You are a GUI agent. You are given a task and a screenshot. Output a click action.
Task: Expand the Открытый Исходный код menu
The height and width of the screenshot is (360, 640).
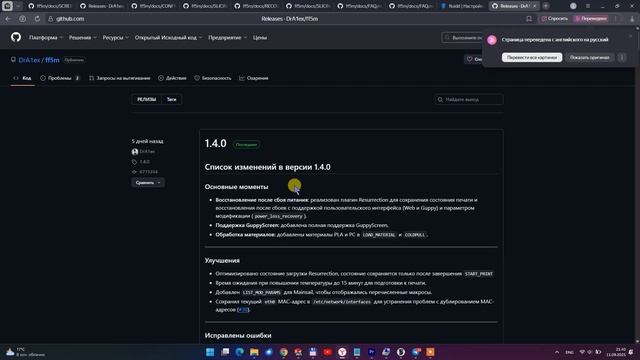tap(168, 38)
